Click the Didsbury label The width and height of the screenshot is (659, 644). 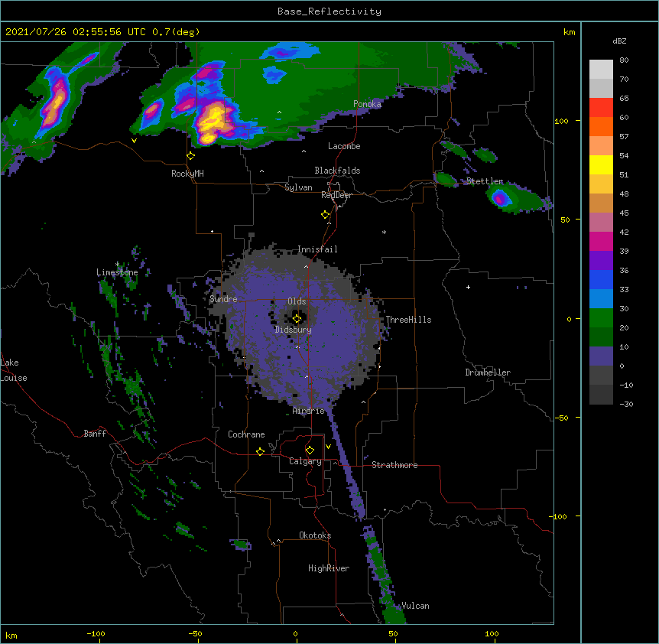point(294,330)
